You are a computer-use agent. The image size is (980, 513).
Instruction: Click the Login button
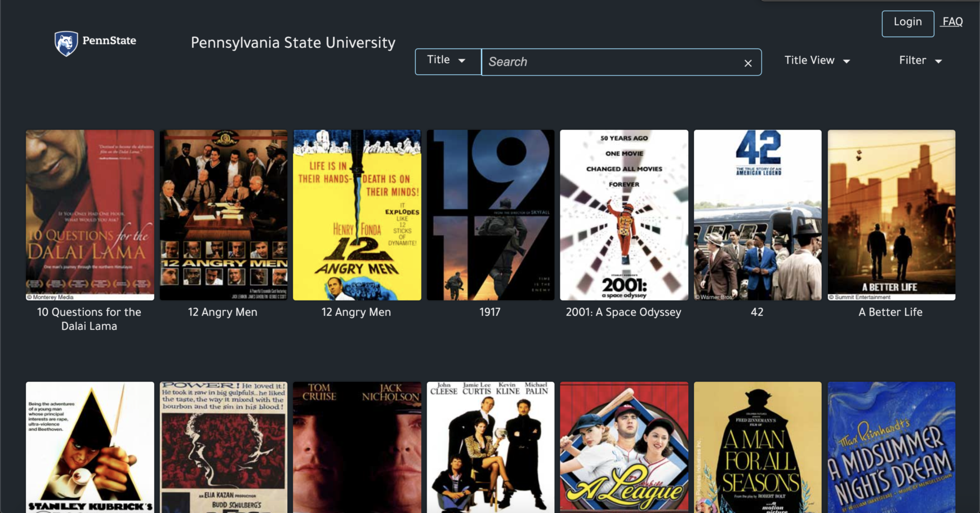tap(907, 23)
